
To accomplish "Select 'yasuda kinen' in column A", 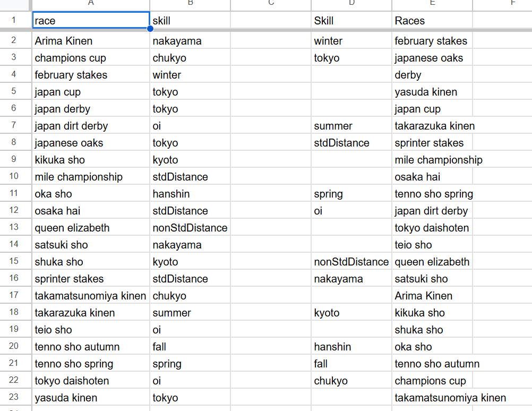I will click(x=91, y=397).
